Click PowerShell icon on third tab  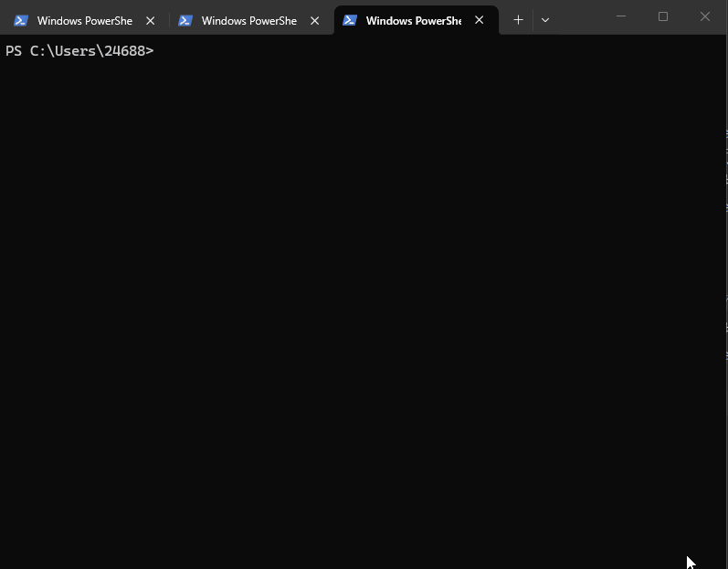point(350,20)
